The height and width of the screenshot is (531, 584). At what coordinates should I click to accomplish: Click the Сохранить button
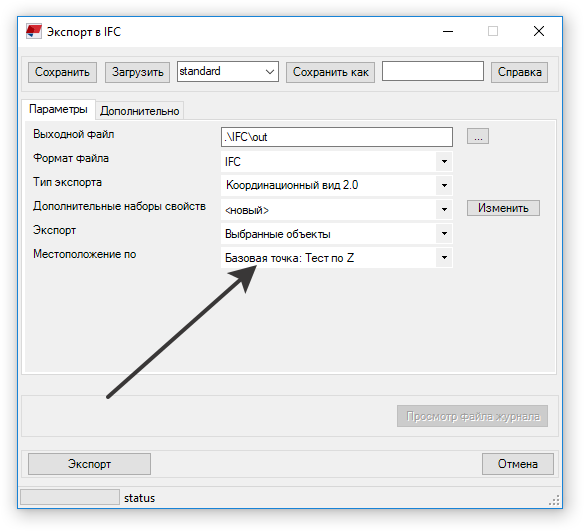click(62, 72)
